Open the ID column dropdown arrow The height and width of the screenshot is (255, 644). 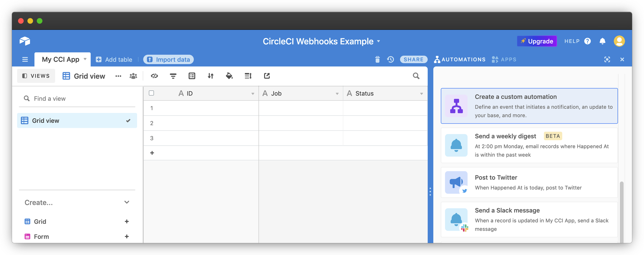click(253, 94)
